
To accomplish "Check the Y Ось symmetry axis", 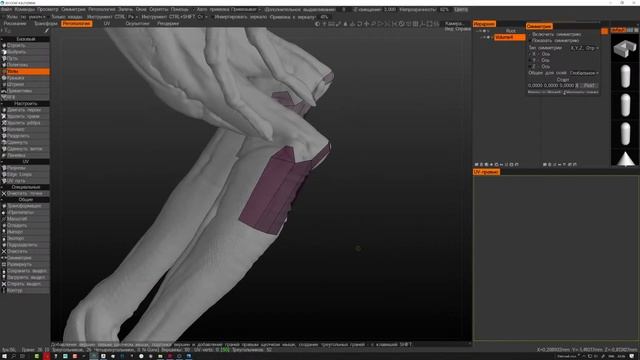I will [x=530, y=60].
